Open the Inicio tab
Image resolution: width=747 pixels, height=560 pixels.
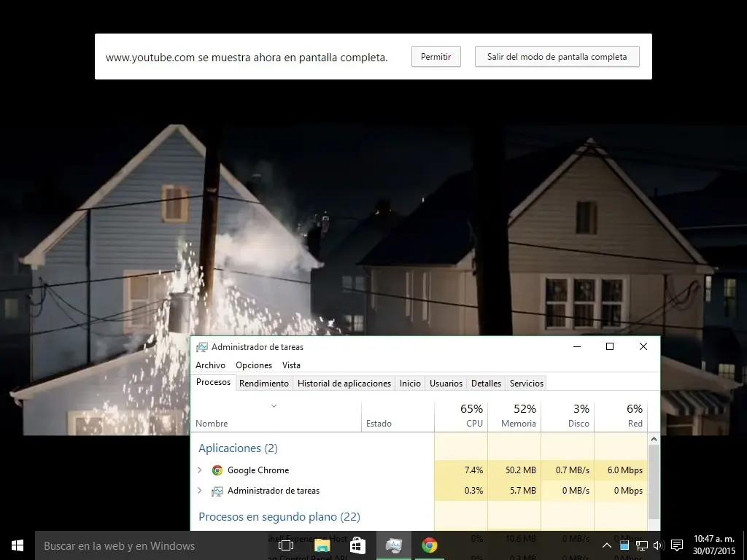pos(410,384)
